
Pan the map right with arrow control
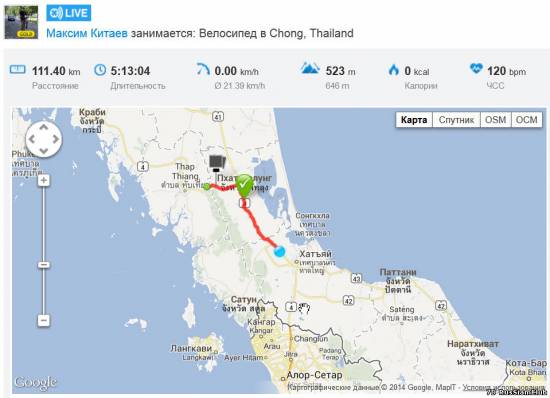tap(55, 139)
